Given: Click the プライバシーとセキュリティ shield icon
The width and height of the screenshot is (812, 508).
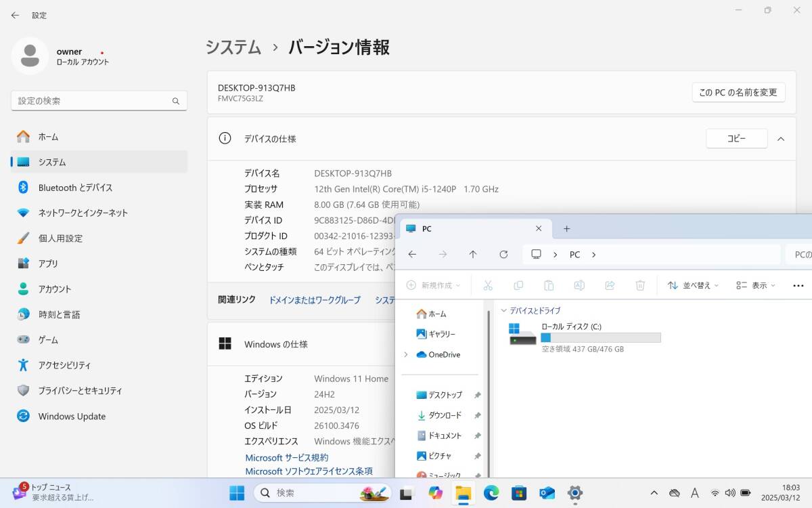Looking at the screenshot, I should [x=24, y=391].
